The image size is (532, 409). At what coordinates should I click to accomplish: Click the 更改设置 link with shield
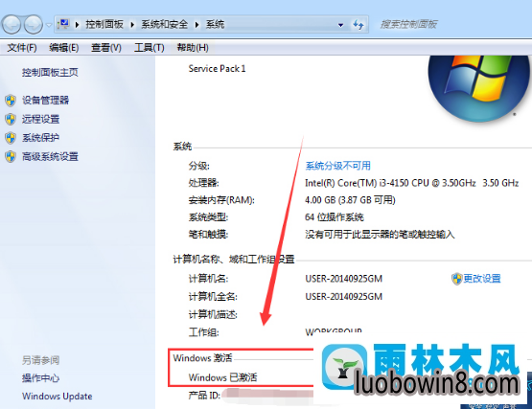point(476,279)
